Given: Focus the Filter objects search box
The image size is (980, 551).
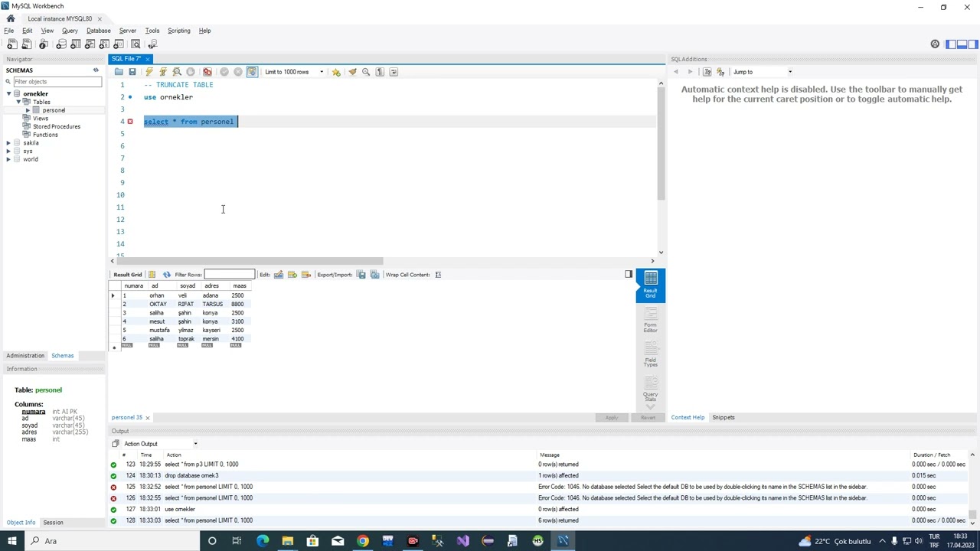Looking at the screenshot, I should pyautogui.click(x=57, y=82).
